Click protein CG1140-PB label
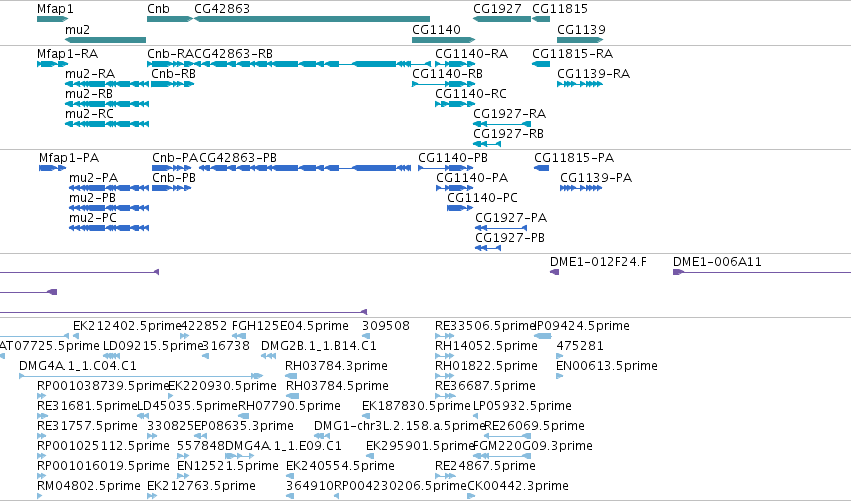Image resolution: width=851 pixels, height=501 pixels. 453,158
